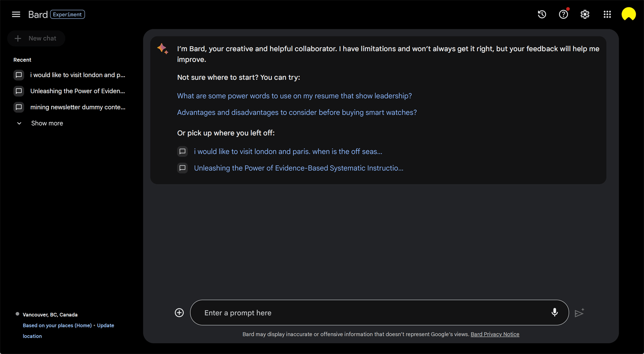
Task: Click chat icon beside 'when is the off seas...' suggestion
Action: coord(182,151)
